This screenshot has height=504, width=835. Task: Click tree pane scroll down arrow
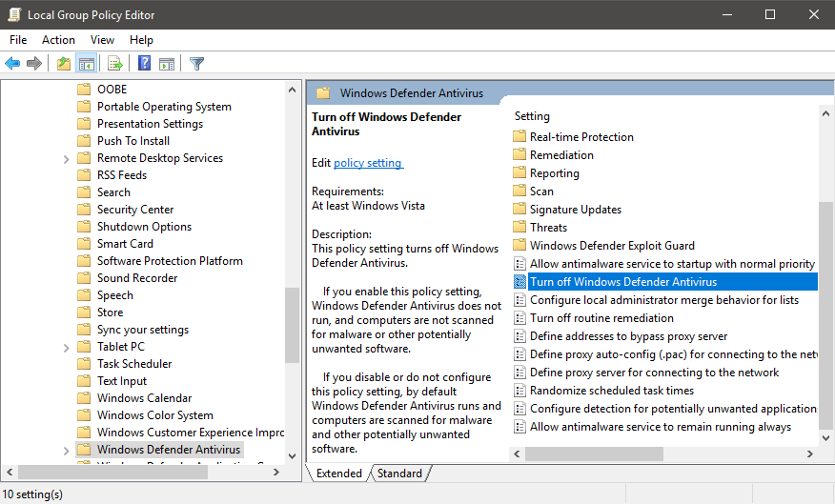pos(292,455)
